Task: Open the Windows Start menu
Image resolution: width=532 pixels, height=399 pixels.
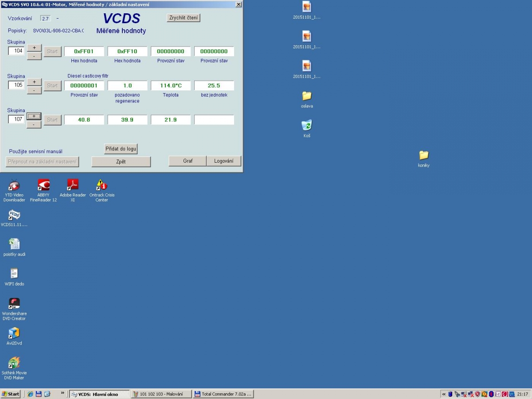Action: tap(11, 394)
